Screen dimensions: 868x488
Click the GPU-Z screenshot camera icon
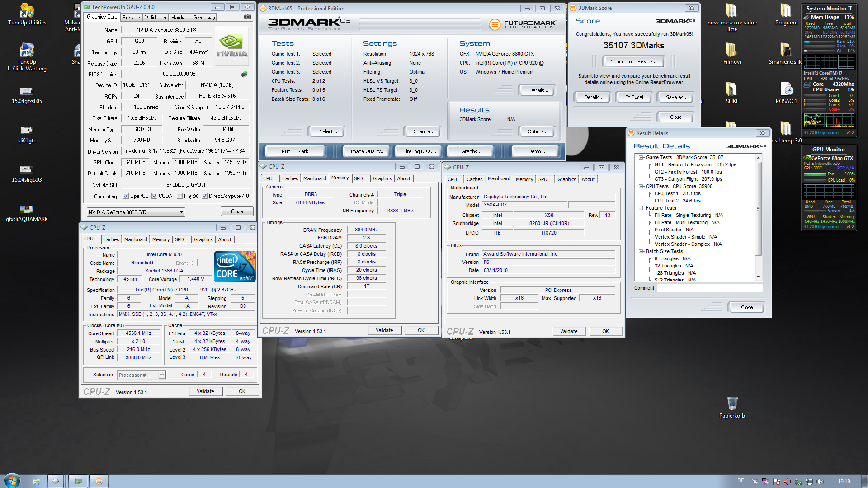point(247,17)
